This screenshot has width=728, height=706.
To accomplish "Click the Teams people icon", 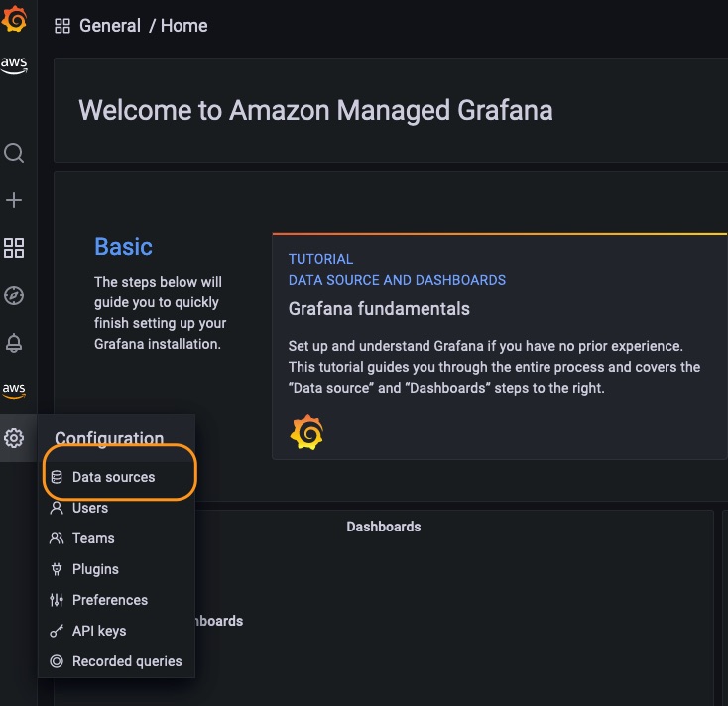I will pos(57,538).
